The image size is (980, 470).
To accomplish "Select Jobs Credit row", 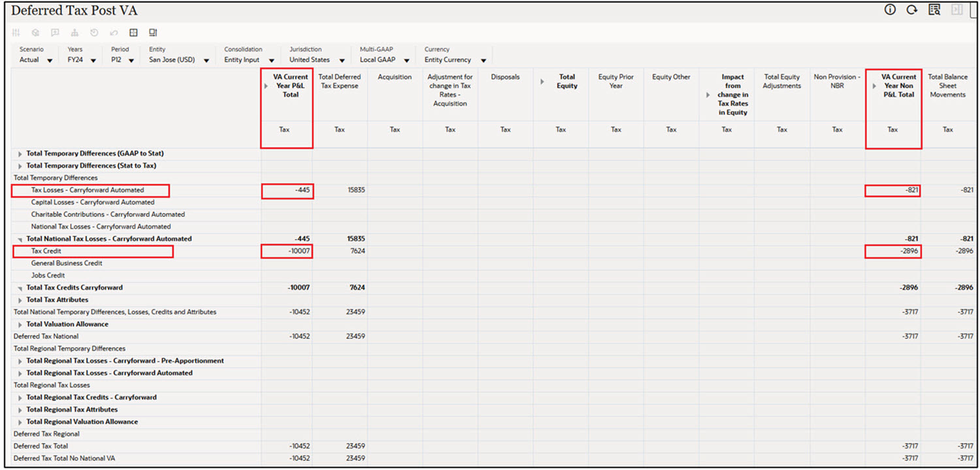I will tap(48, 276).
